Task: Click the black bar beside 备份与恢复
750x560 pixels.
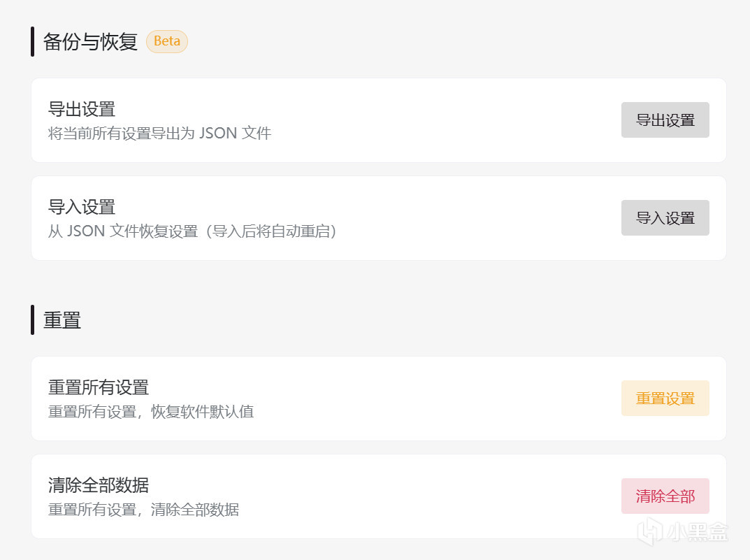Action: 33,41
